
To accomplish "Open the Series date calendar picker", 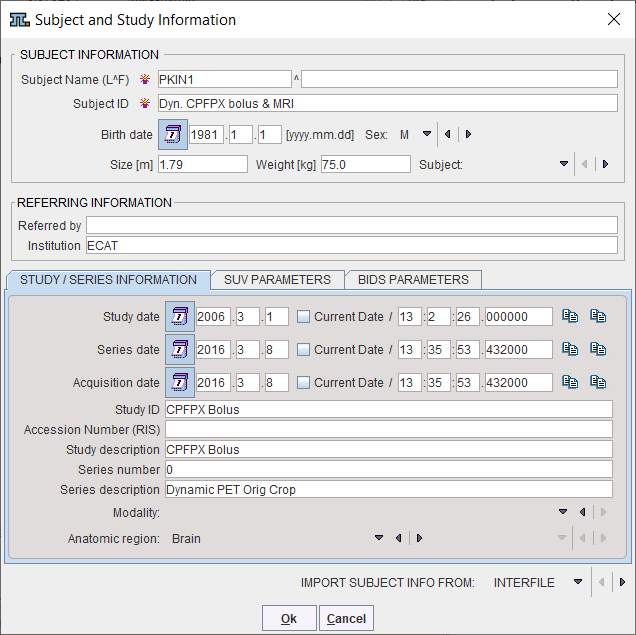I will 180,349.
